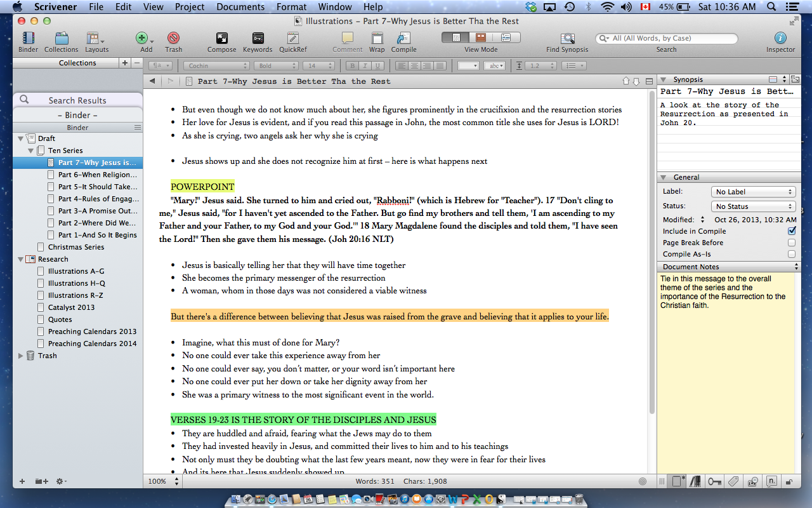Open the Format menu

point(291,7)
